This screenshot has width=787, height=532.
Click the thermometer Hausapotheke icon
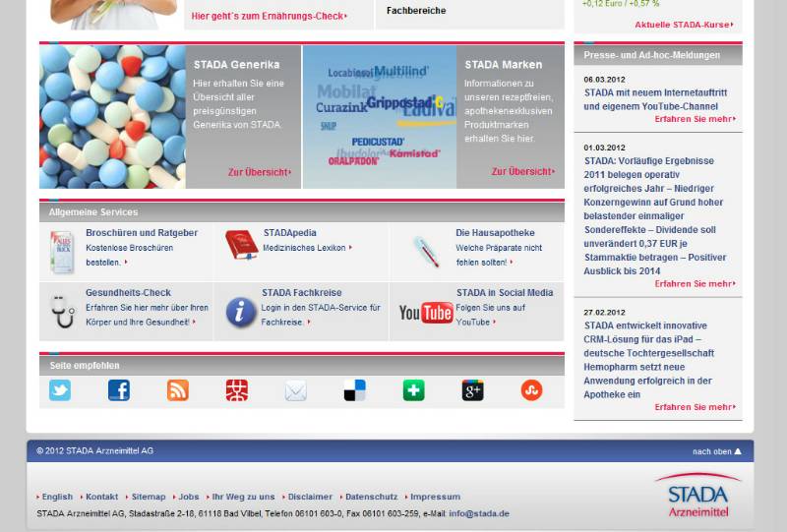coord(426,252)
